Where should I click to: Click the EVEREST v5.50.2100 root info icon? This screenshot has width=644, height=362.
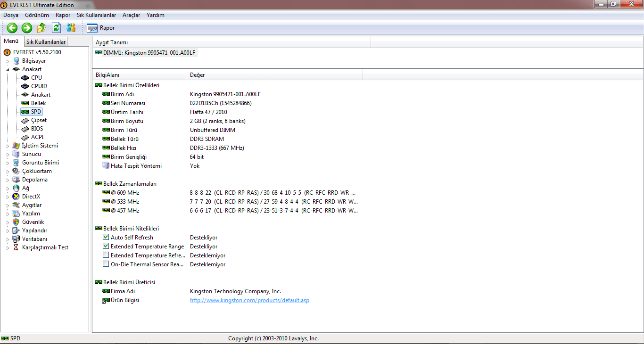(7, 52)
